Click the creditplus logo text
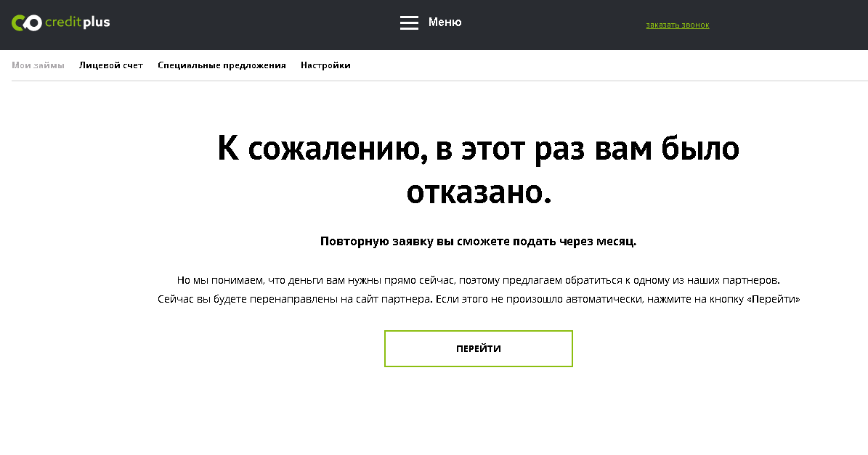 coord(77,22)
